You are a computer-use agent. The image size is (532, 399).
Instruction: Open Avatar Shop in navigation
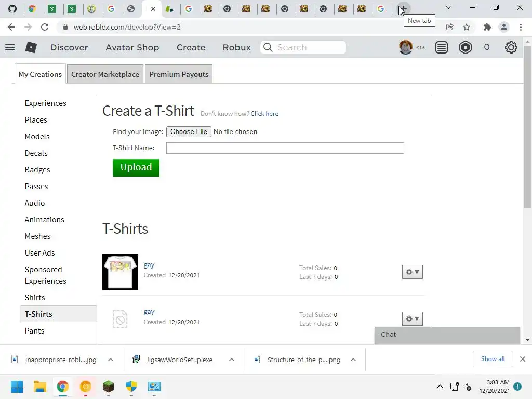132,47
